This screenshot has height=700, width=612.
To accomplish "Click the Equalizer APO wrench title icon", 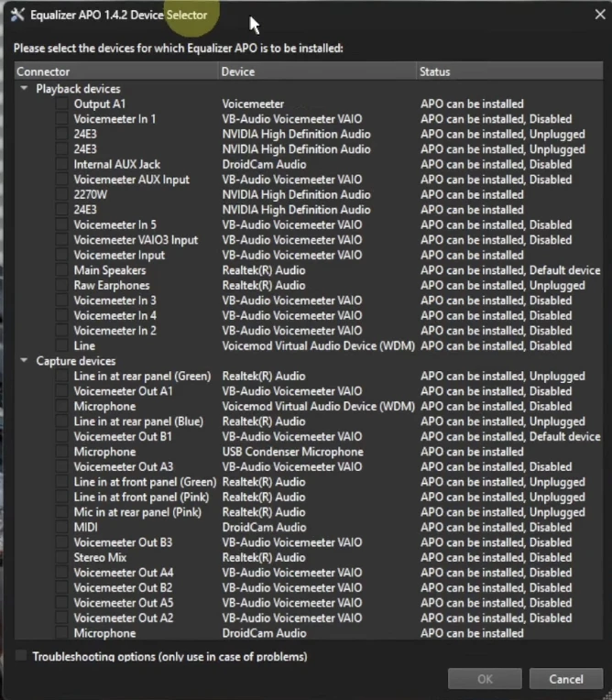I will (x=17, y=15).
